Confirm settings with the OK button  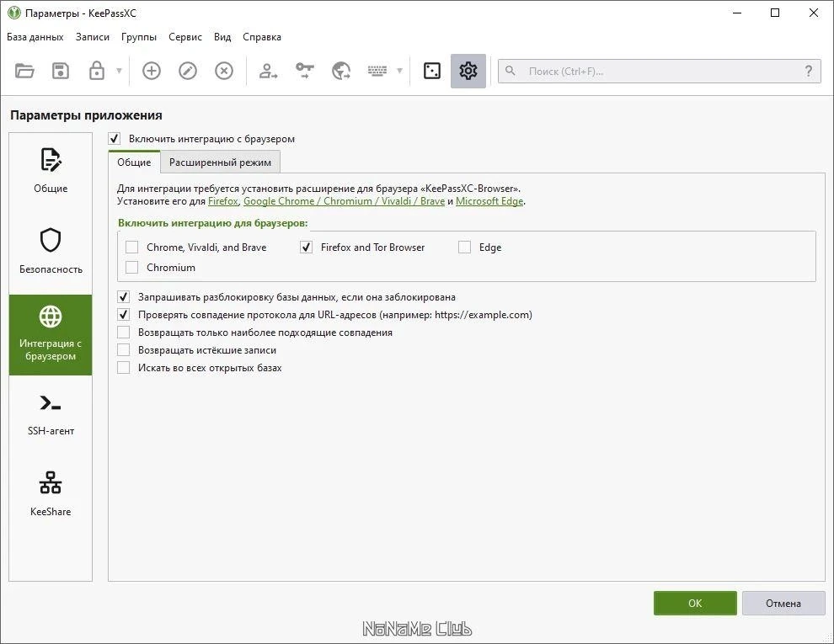coord(695,603)
